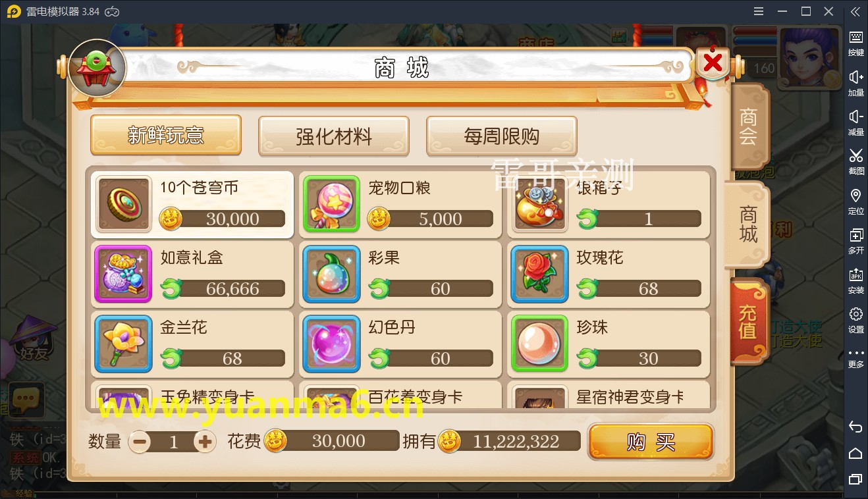Decrease quantity with the minus button
The image size is (868, 499).
[140, 441]
